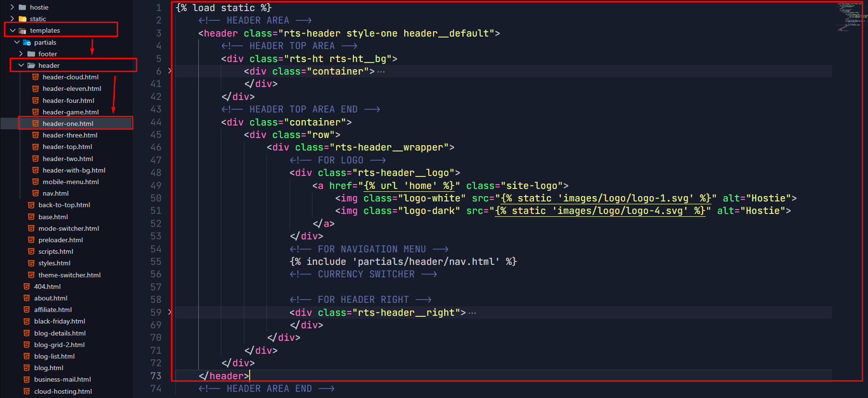The image size is (868, 398).
Task: Select blog-details.html in the file list
Action: coord(60,333)
